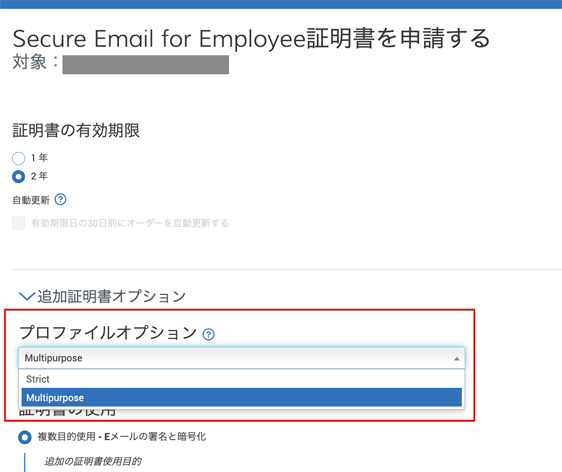Choose the highlighted Multipurpose list option
Screen dimensions: 562x472
click(x=242, y=397)
